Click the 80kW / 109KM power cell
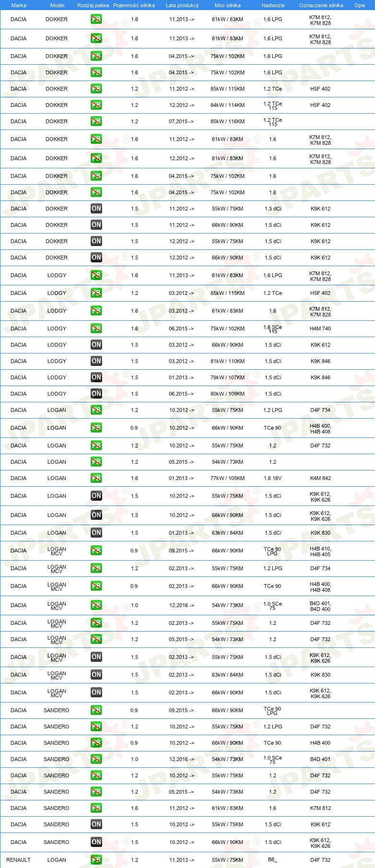 pyautogui.click(x=227, y=394)
